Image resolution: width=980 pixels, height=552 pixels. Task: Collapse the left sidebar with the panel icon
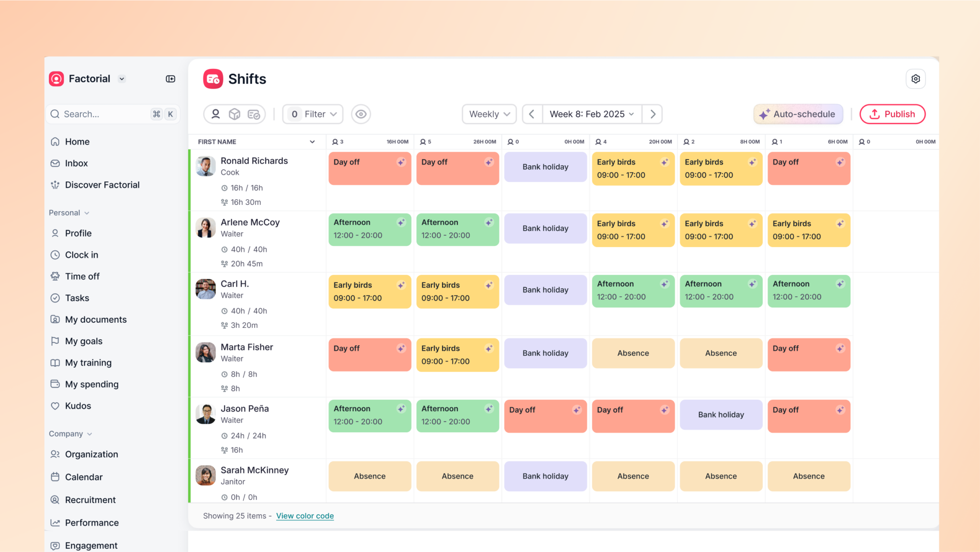170,79
